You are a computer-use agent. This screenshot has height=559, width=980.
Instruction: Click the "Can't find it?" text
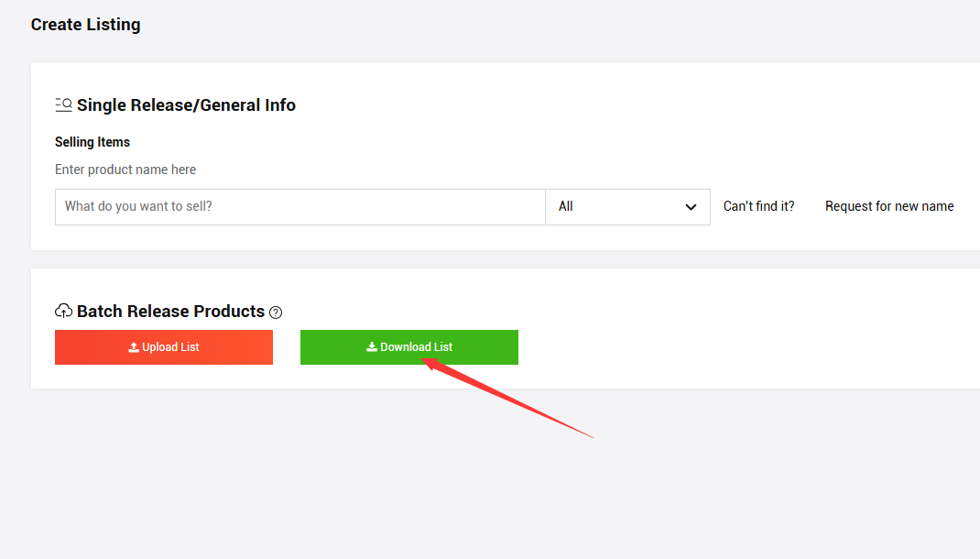[x=758, y=206]
